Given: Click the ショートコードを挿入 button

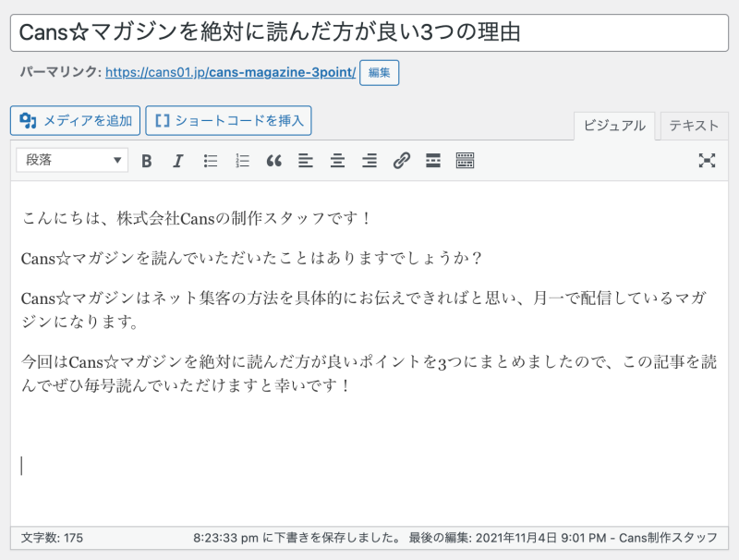Looking at the screenshot, I should click(229, 120).
